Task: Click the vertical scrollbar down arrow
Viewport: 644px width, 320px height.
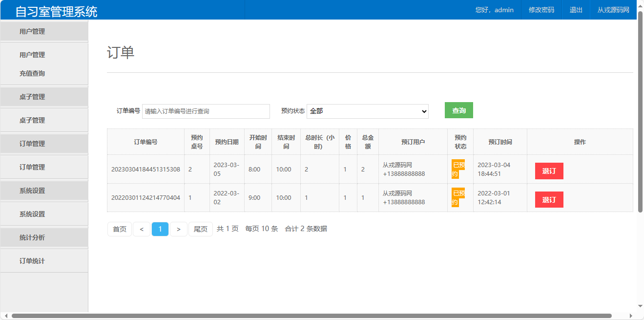Action: point(640,306)
